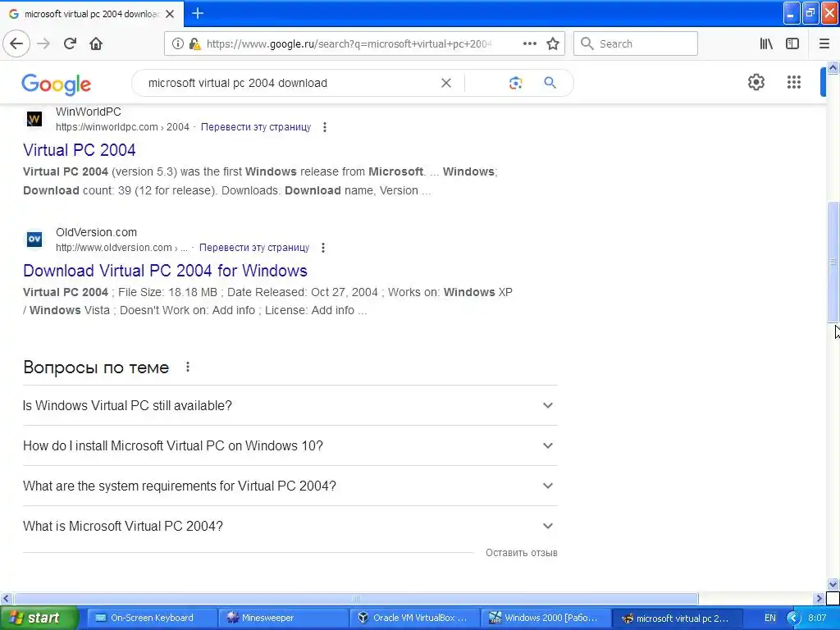Translate the OldVersion.com page
Viewport: 840px width, 630px height.
(254, 248)
